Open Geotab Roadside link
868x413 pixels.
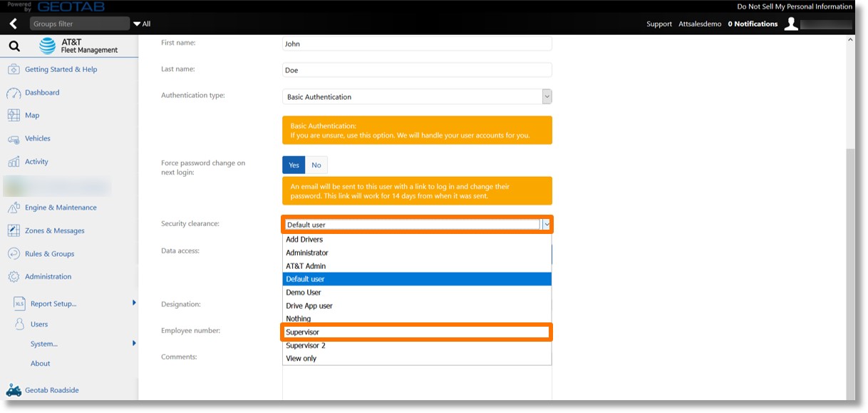tap(52, 390)
